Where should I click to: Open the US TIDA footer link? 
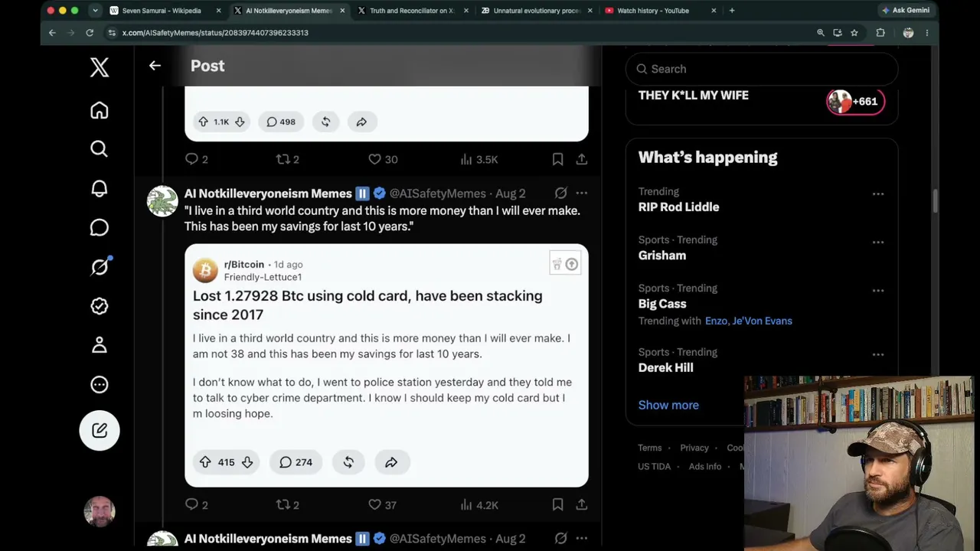654,466
